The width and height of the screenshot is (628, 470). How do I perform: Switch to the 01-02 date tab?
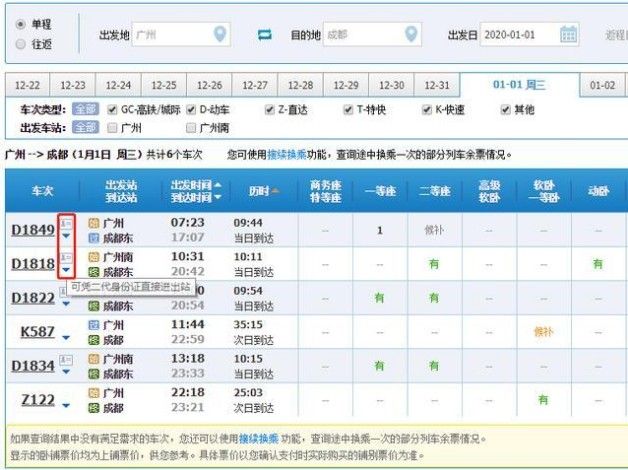click(602, 85)
